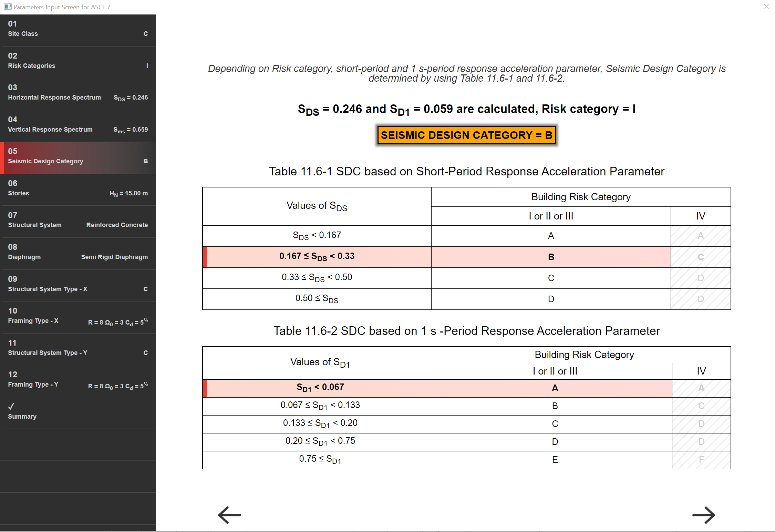Click highlighted SD1 < 0.067 table row
Screen dimensions: 775x532
[320, 388]
